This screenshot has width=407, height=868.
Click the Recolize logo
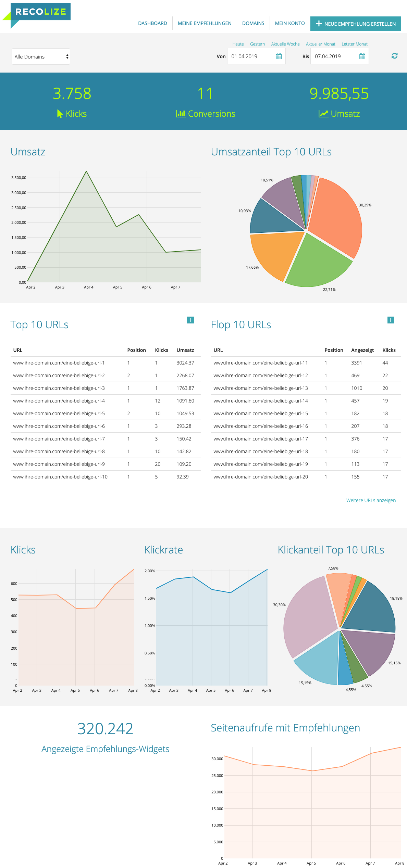(x=36, y=15)
